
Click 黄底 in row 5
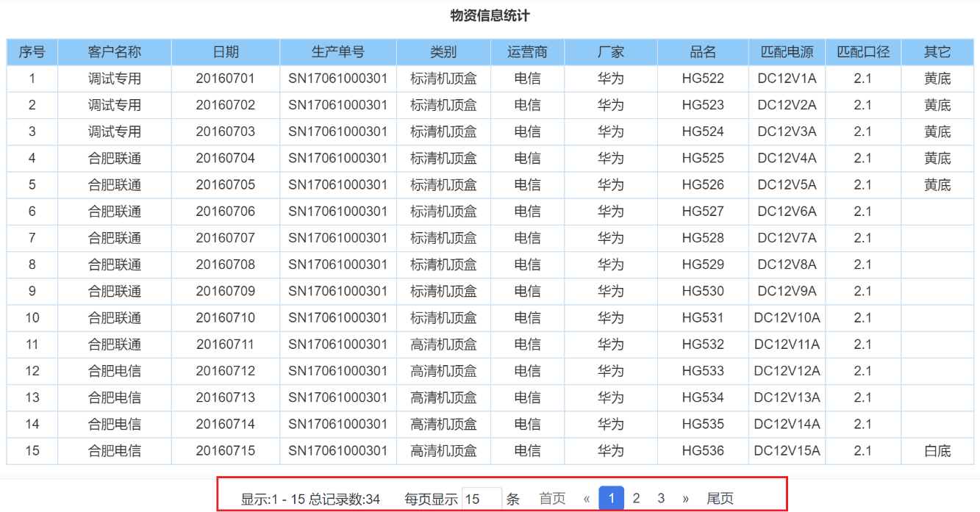(x=937, y=184)
